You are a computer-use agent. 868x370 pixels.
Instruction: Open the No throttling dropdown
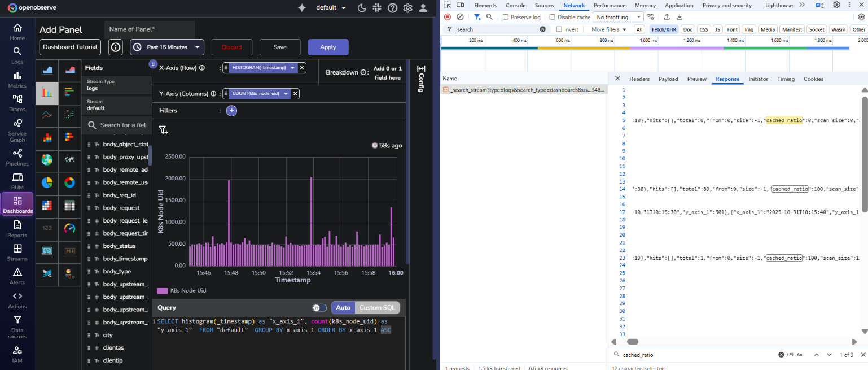point(617,17)
